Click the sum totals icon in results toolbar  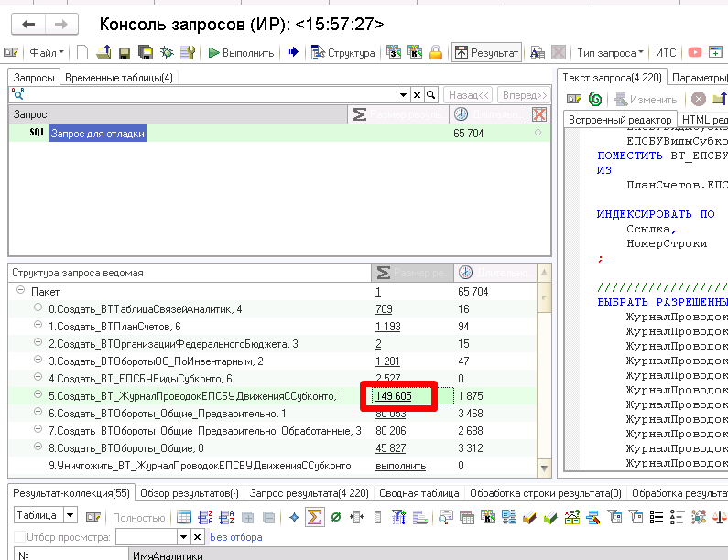click(314, 517)
